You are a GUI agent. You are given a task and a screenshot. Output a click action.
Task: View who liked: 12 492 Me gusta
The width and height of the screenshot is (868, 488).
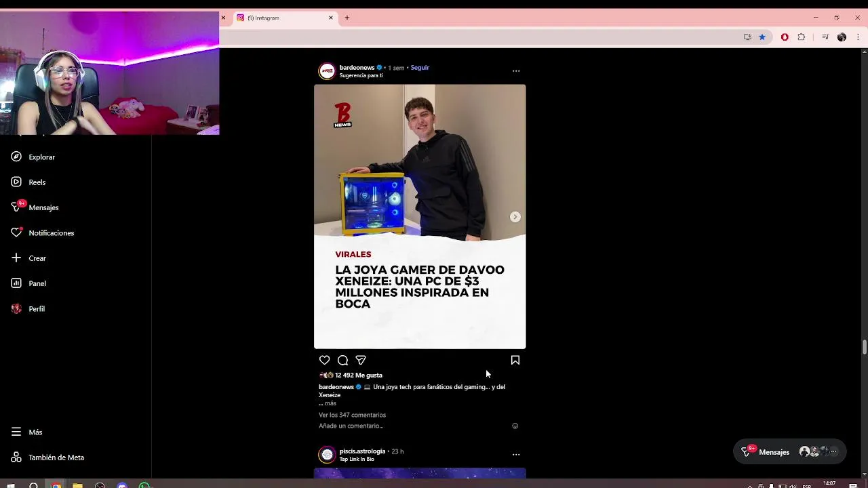coord(359,375)
